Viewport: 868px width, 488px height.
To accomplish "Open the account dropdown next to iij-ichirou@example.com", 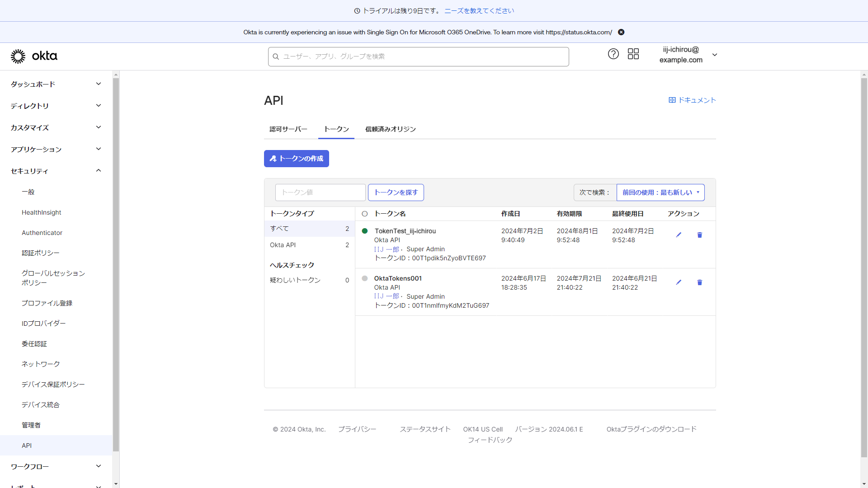I will 715,55.
